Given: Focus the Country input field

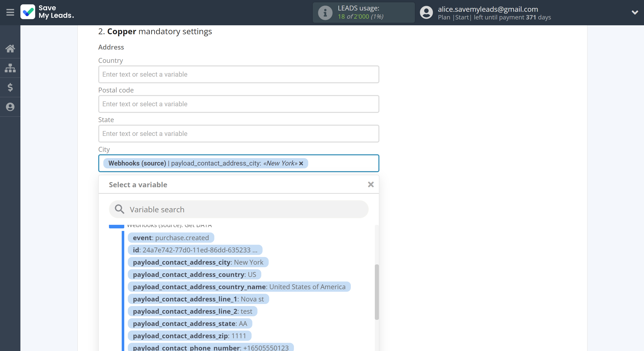Looking at the screenshot, I should coord(239,74).
